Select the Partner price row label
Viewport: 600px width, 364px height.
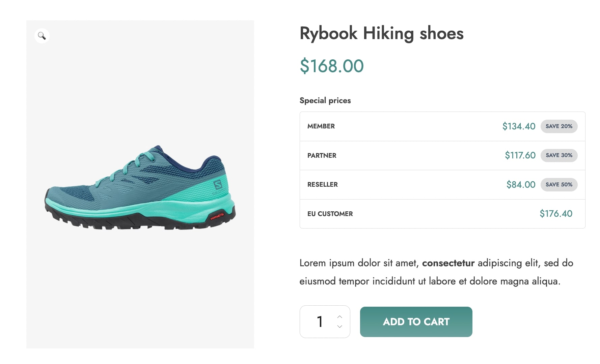pyautogui.click(x=322, y=156)
